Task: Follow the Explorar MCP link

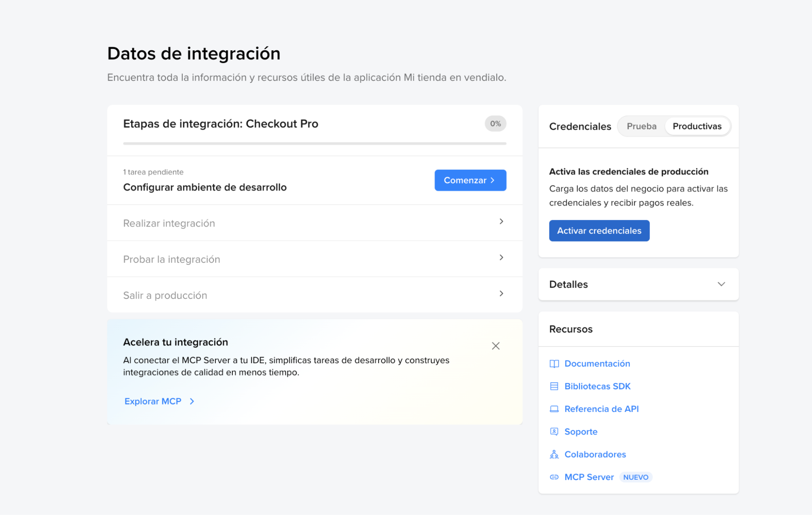Action: point(153,401)
